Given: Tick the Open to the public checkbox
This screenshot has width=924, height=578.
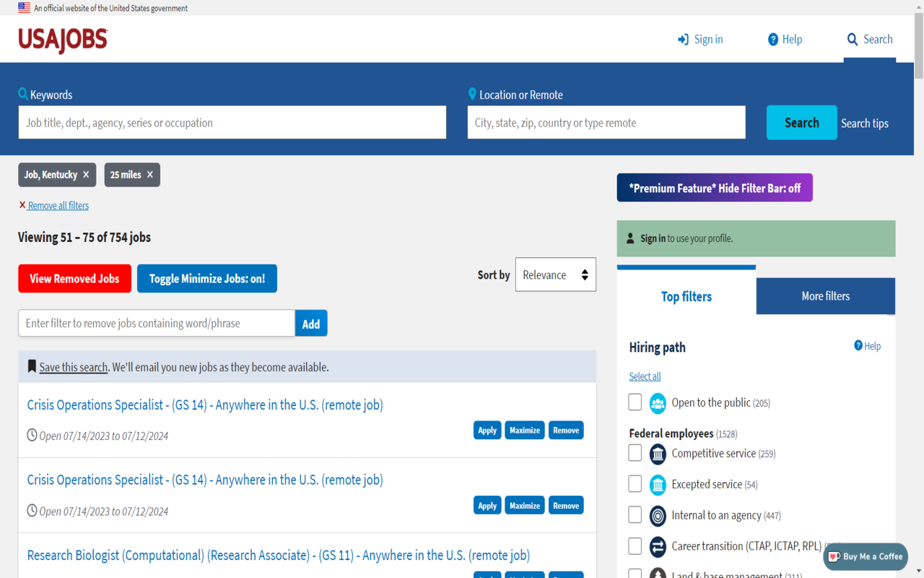Looking at the screenshot, I should coord(635,402).
